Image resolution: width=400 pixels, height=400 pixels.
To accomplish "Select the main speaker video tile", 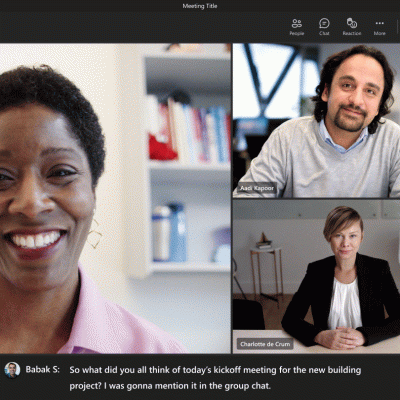I will pos(115,198).
